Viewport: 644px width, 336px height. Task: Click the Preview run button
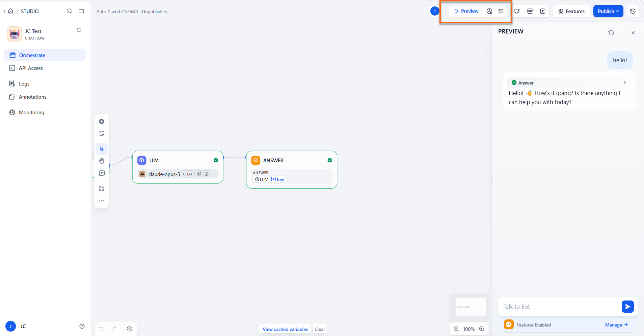click(x=466, y=11)
